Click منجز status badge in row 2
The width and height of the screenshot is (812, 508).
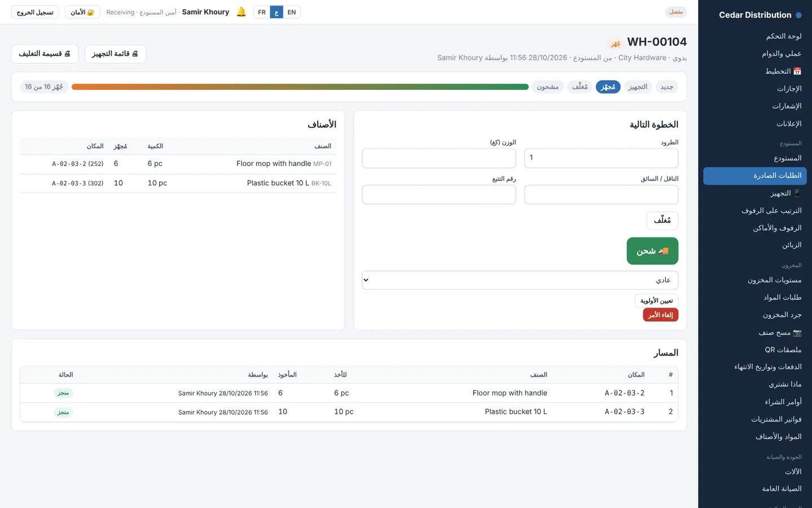63,412
